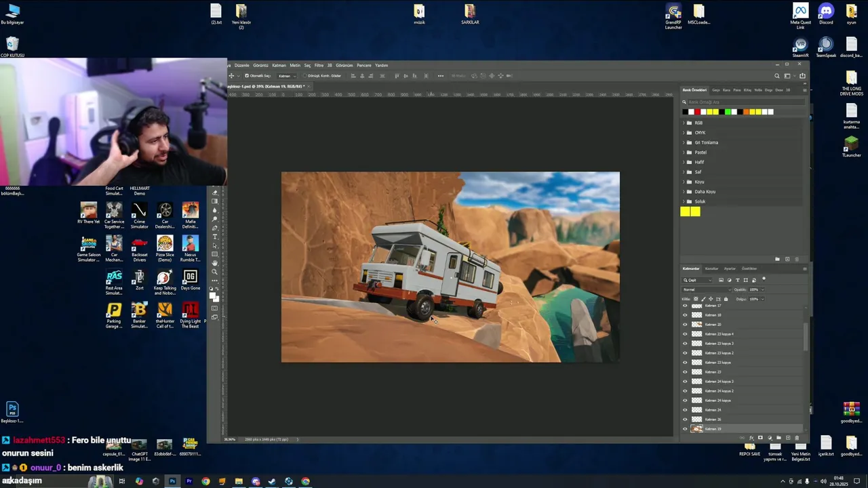Add a layer mask in Layers panel
This screenshot has width=868, height=488.
[x=760, y=438]
